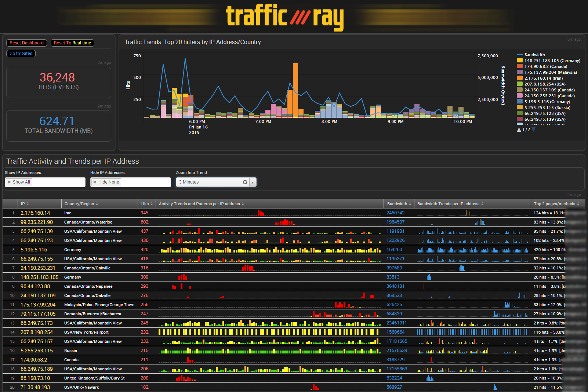
Task: Click inside the Hide IP Addresses field
Action: coord(131,182)
